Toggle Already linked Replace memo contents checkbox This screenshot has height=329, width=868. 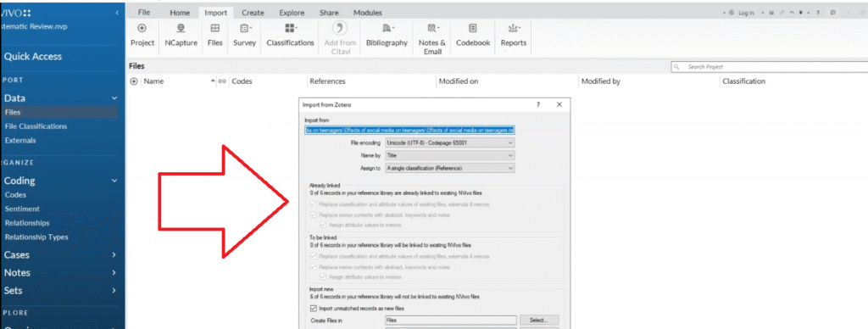[x=314, y=215]
